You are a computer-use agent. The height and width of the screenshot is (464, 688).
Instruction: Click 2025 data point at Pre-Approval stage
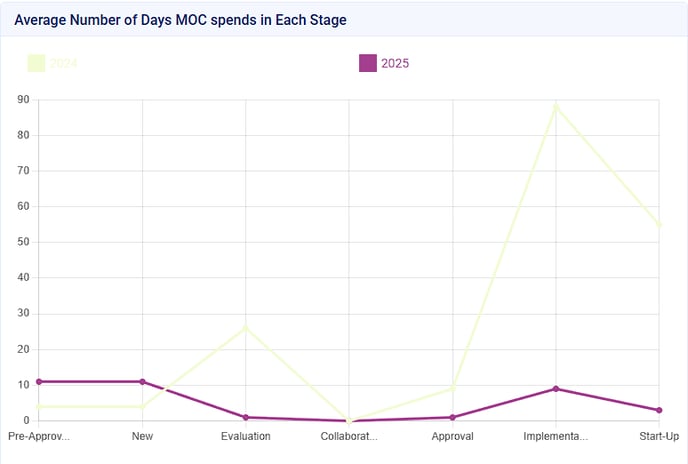coord(39,382)
